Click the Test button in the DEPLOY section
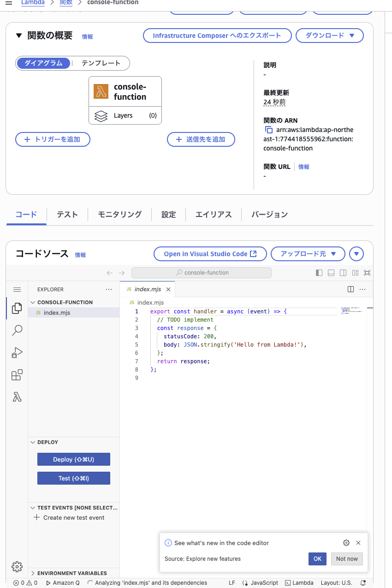 click(74, 478)
